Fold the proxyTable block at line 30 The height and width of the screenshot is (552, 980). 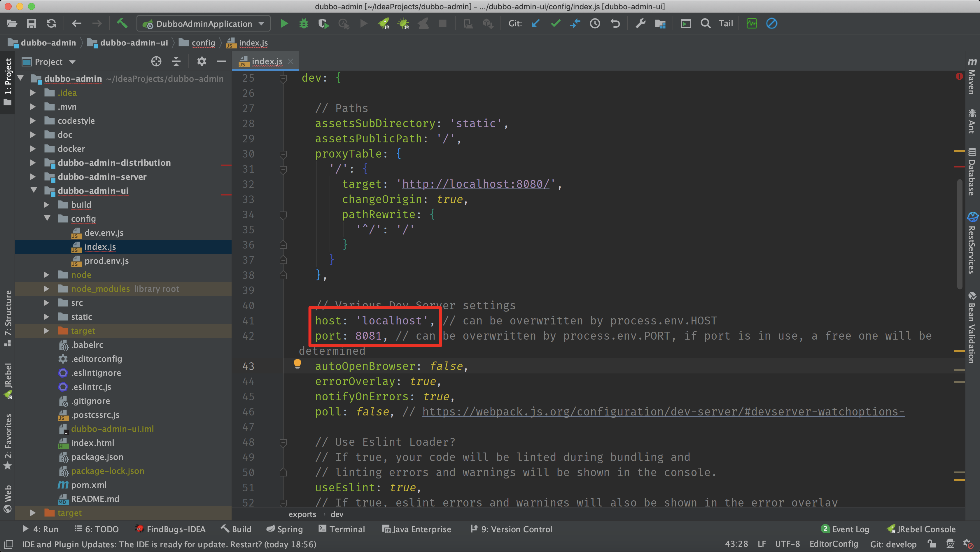point(283,154)
